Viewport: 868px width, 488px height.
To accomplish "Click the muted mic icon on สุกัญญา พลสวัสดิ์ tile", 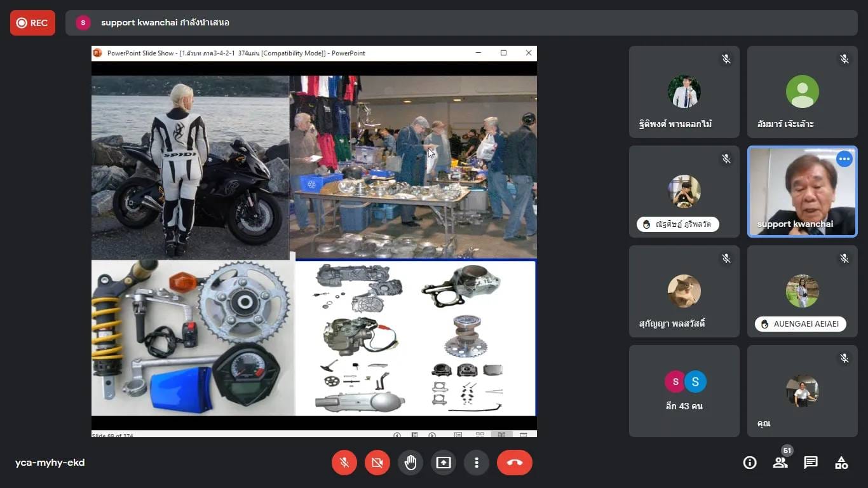I will [726, 258].
